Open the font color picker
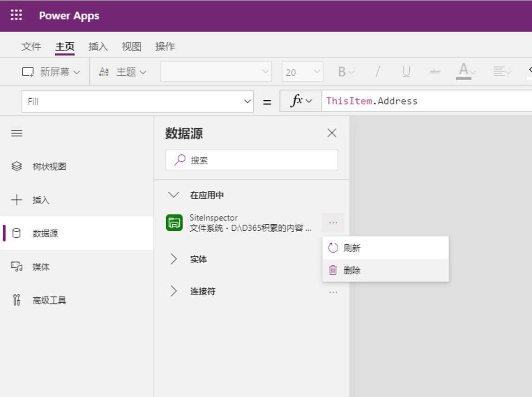Screen dimensions: 532x397 point(466,72)
